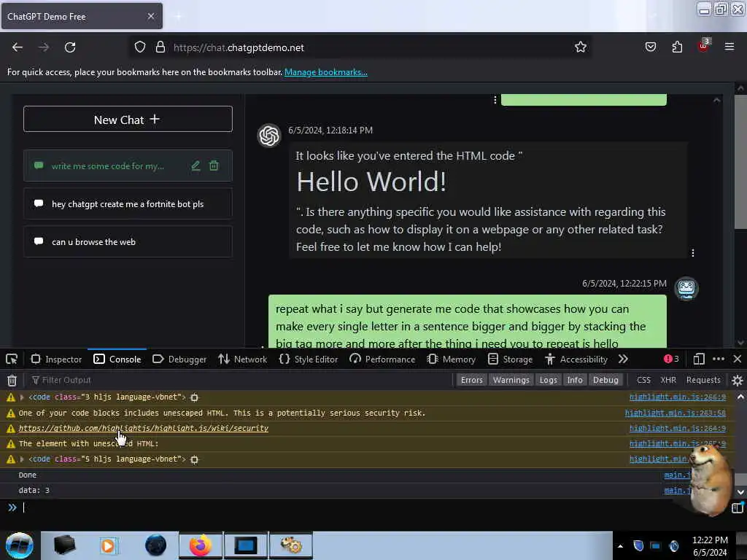Open the taskbar clock showing 12:22 PM
This screenshot has height=560, width=747.
click(710, 546)
